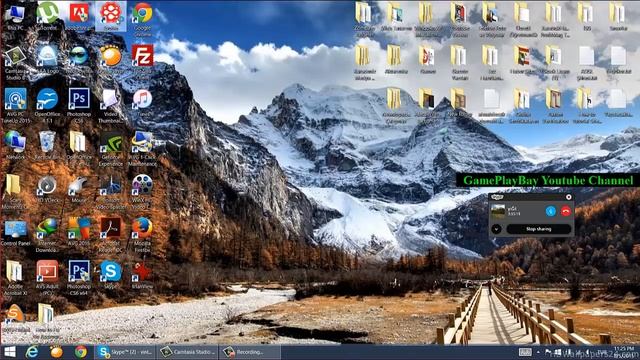
Task: Select the highlighted red circular desktop icon
Action: click(111, 16)
